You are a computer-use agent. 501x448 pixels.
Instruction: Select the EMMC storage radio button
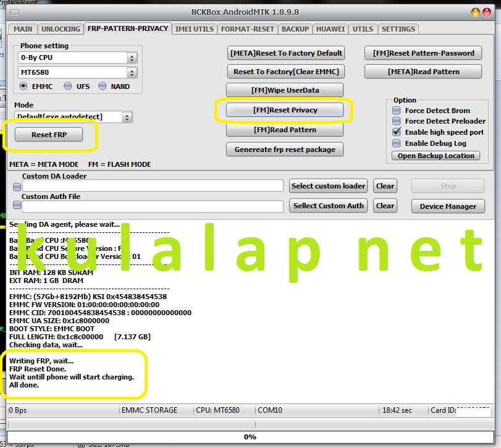pos(23,86)
